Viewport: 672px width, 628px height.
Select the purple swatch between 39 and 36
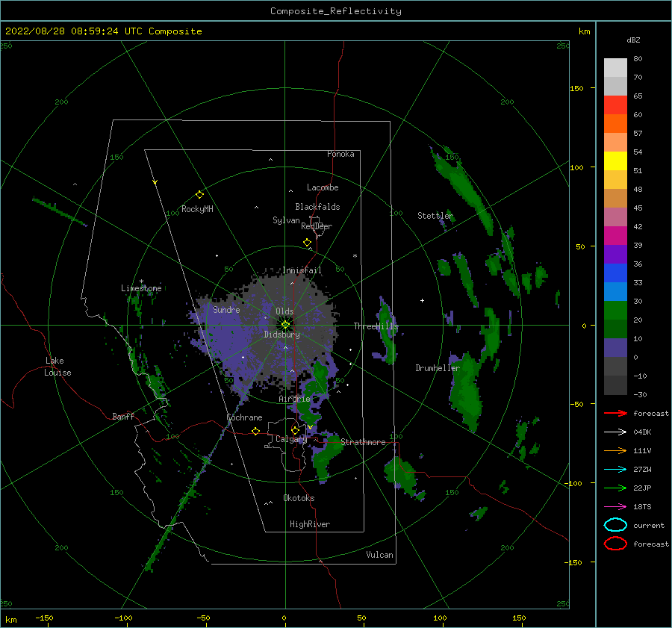pos(615,254)
